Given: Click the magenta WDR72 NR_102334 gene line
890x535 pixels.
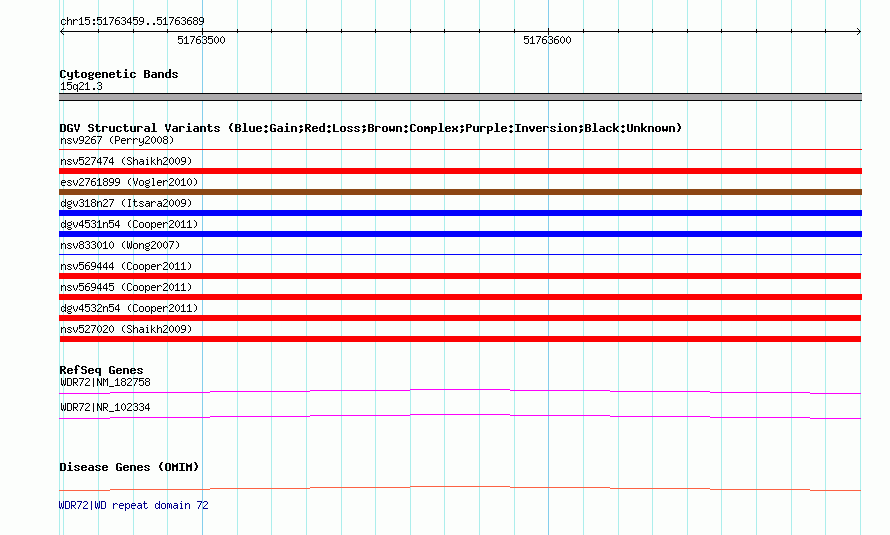Looking at the screenshot, I should 460,416.
